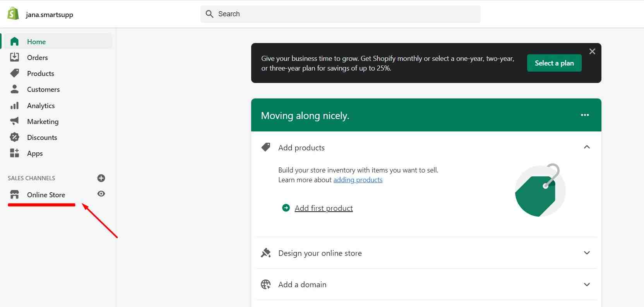Viewport: 644px width, 307px height.
Task: Expand the Add a domain chevron
Action: coord(587,285)
